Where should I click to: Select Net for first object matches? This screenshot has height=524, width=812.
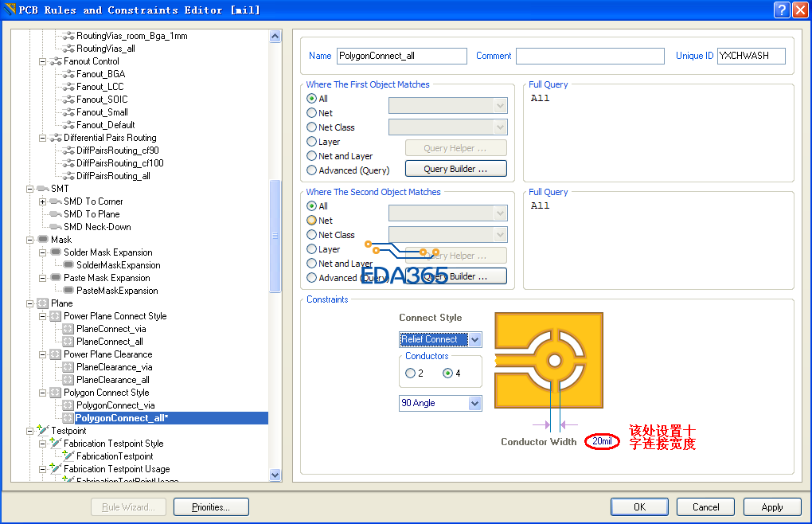(312, 113)
